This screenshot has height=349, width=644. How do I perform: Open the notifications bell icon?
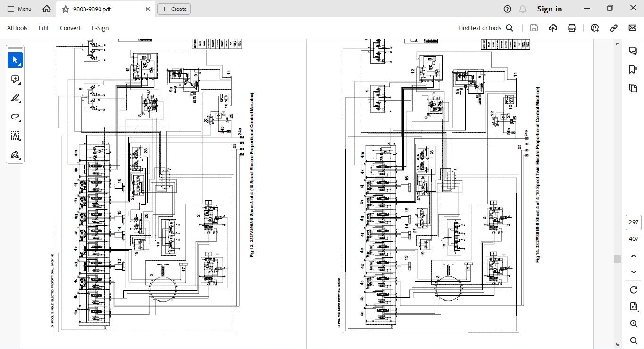point(522,9)
